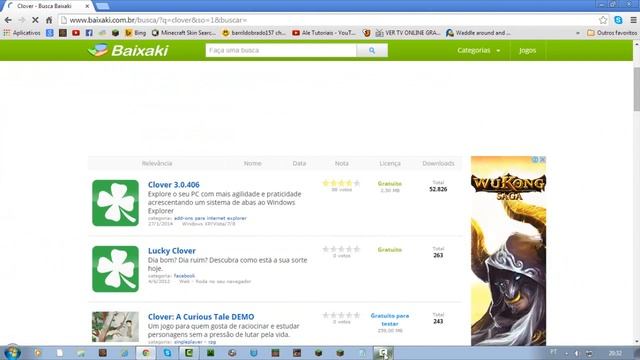Open the Outros favoritos folder
This screenshot has height=360, width=640.
coord(612,33)
